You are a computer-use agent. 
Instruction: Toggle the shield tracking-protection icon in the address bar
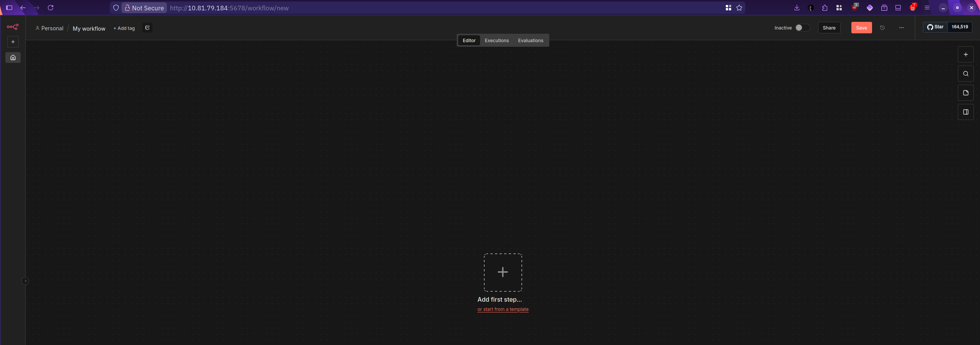(x=116, y=8)
